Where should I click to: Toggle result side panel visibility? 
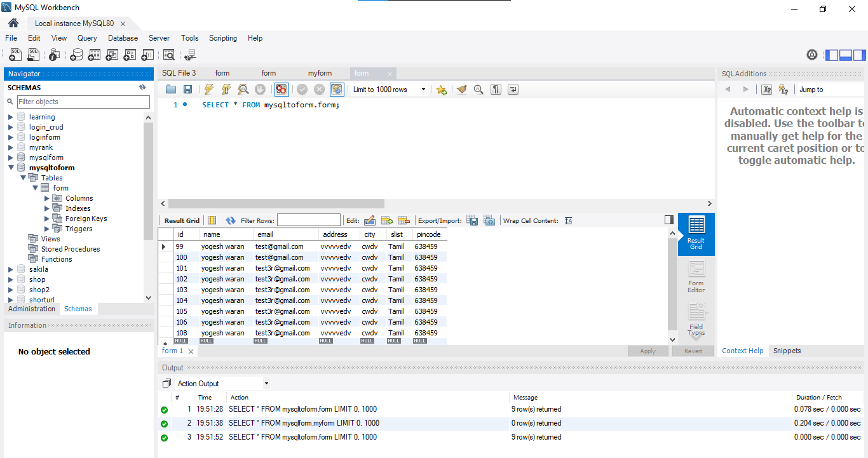pyautogui.click(x=668, y=220)
